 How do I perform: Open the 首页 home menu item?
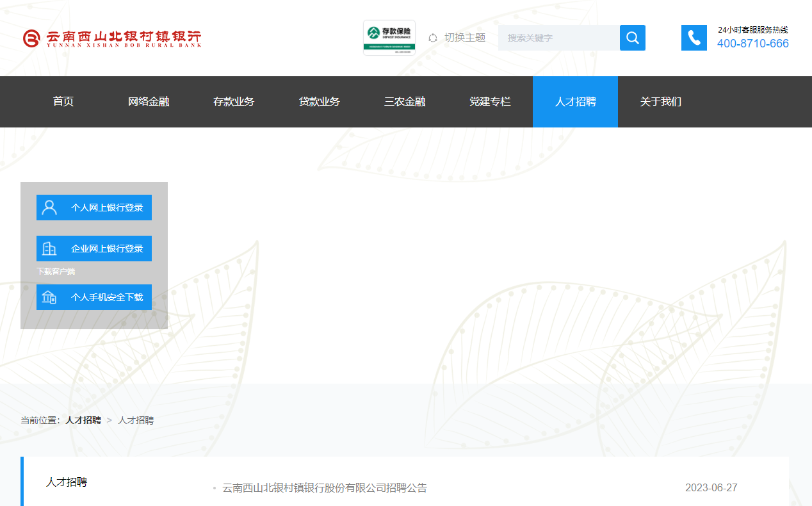click(63, 102)
